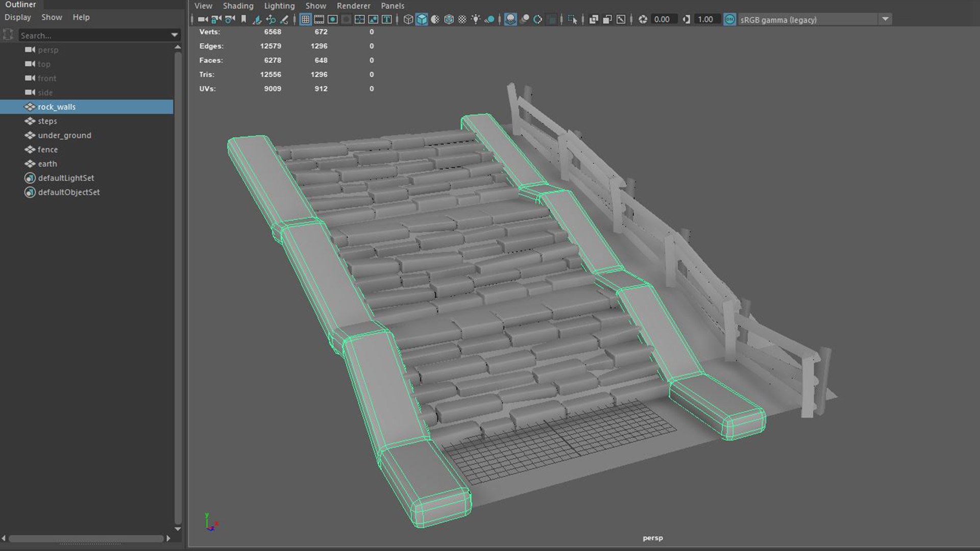Screen dimensions: 980x551
Task: Activate the 2D Pan/Zoom icon
Action: (271, 19)
